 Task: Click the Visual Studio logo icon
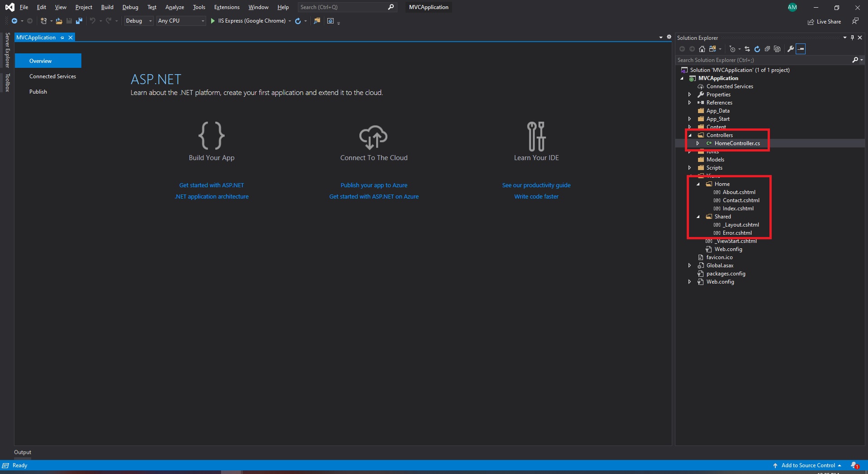pos(9,7)
